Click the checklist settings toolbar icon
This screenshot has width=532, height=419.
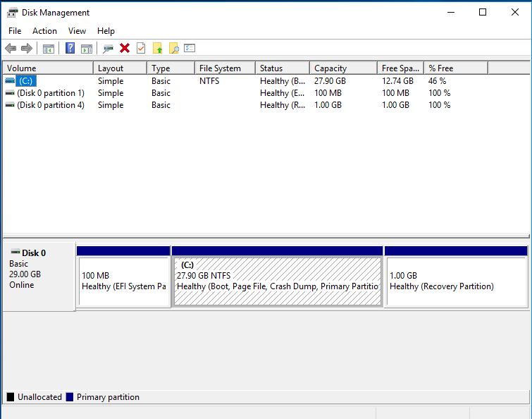pos(190,48)
